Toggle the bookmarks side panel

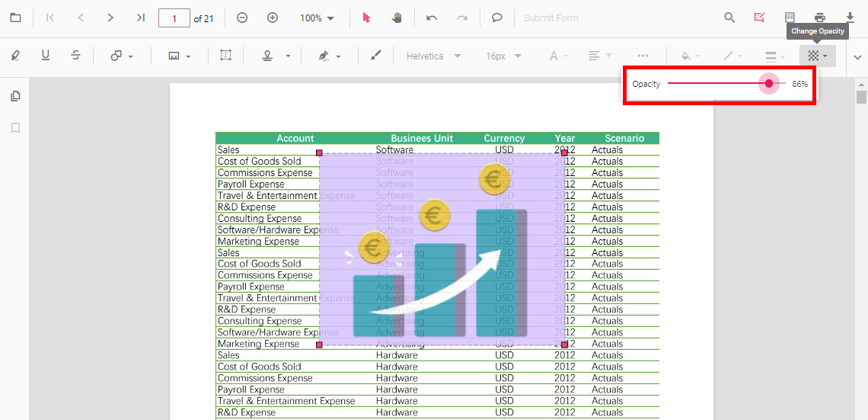pyautogui.click(x=15, y=128)
